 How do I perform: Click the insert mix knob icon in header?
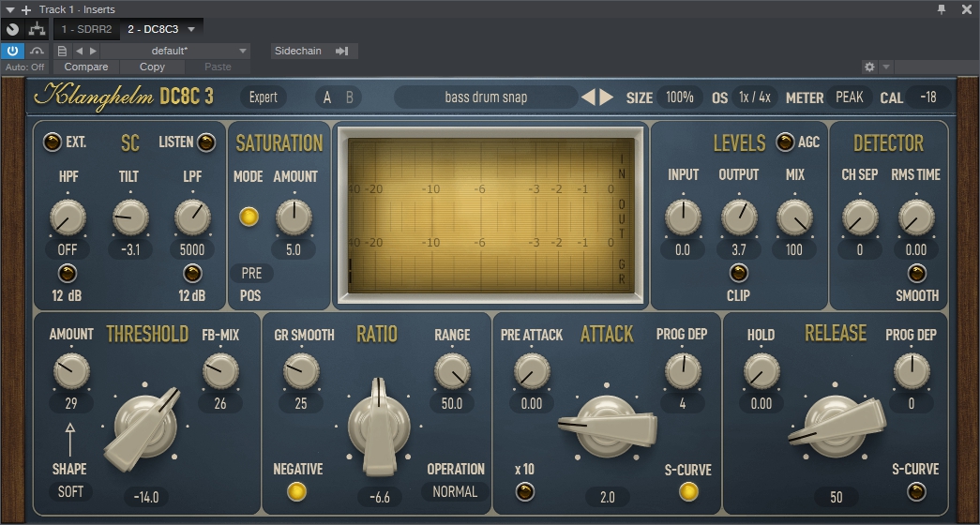(12, 29)
